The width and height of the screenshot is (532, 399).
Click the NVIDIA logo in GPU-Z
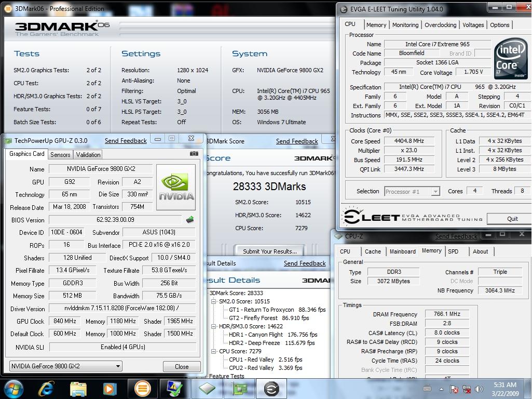[176, 187]
